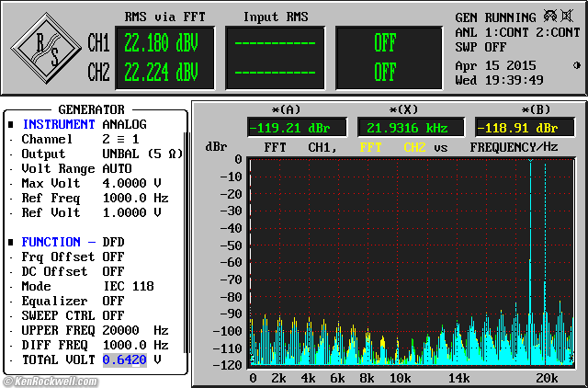This screenshot has height=388, width=588.
Task: Switch the Equalizer OFF setting
Action: (x=113, y=301)
